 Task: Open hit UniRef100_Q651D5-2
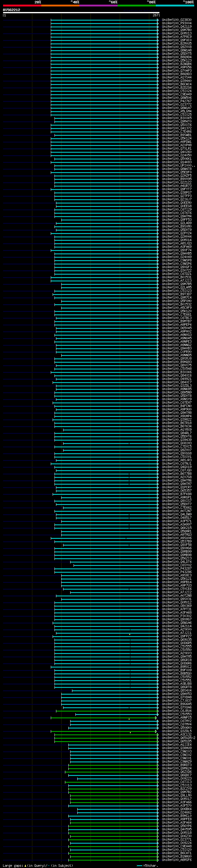tap(179, 738)
